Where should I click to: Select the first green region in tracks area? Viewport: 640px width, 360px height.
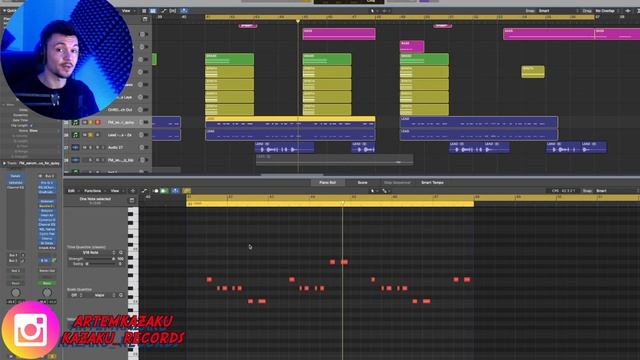tap(229, 59)
